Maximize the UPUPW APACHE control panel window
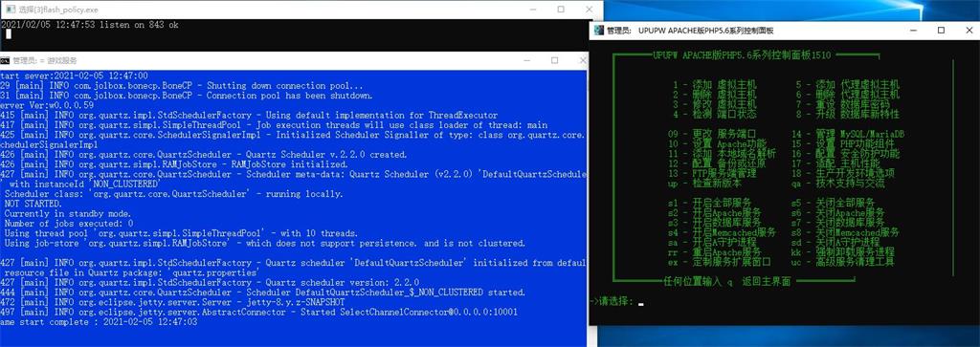 [941, 30]
